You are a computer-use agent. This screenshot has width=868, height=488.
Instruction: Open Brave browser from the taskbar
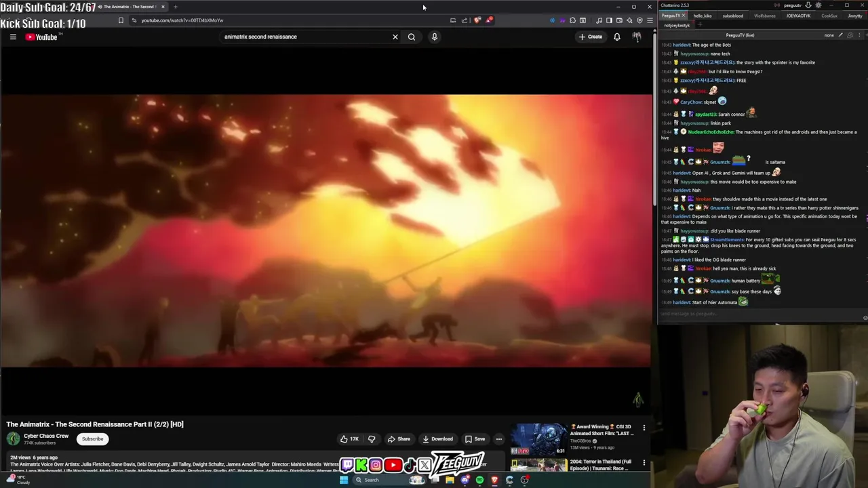point(494,480)
